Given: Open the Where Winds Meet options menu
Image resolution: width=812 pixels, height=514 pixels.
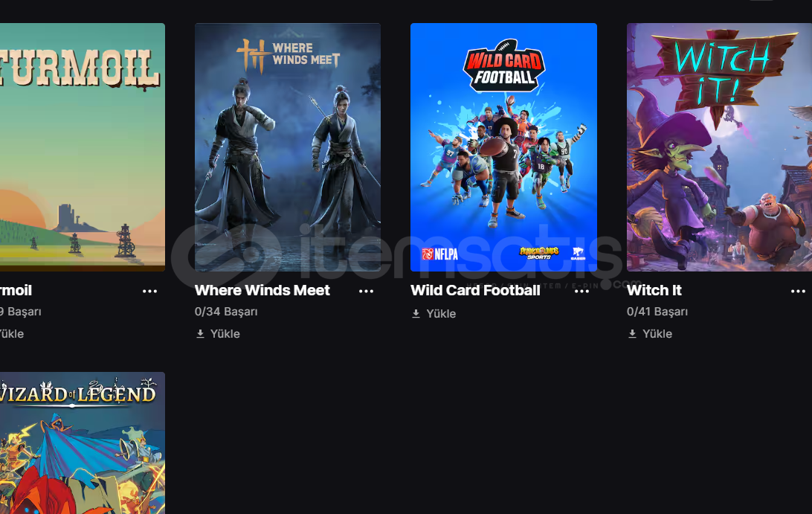Looking at the screenshot, I should [x=366, y=291].
